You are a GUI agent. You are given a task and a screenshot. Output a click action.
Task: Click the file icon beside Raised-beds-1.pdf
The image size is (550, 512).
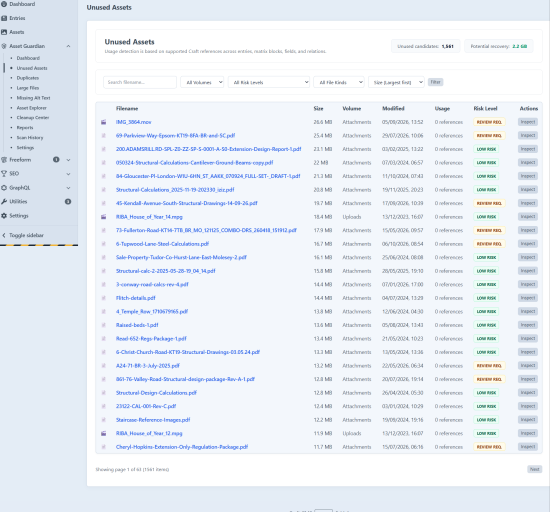(x=103, y=325)
